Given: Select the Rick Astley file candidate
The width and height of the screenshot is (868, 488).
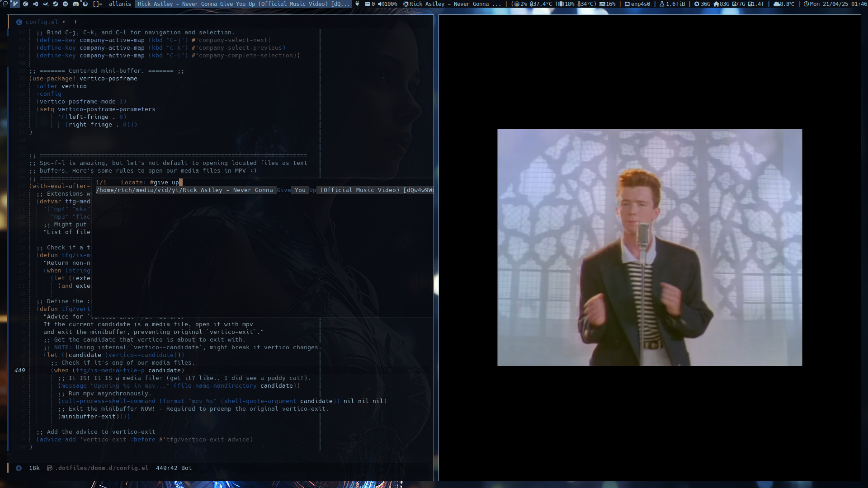Looking at the screenshot, I should [x=264, y=190].
